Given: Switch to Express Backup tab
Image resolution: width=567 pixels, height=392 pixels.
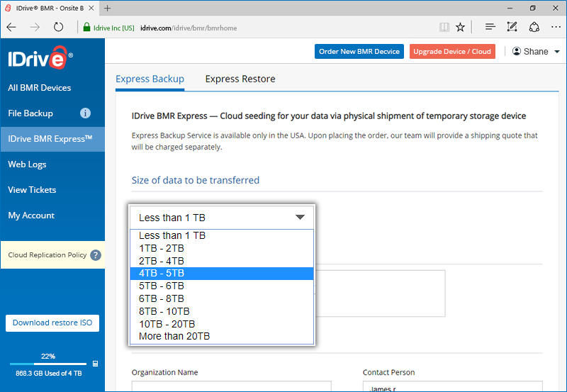Looking at the screenshot, I should coord(150,79).
